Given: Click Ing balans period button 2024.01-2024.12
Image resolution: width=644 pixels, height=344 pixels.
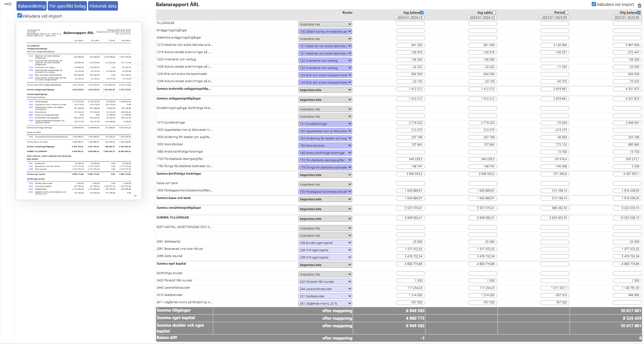Looking at the screenshot, I should (410, 17).
